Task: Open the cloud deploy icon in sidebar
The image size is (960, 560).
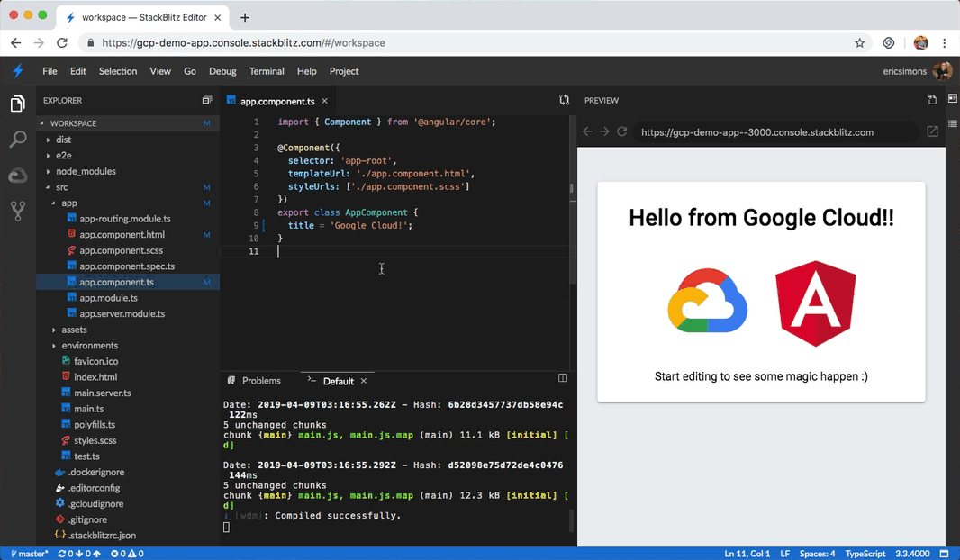Action: tap(17, 176)
